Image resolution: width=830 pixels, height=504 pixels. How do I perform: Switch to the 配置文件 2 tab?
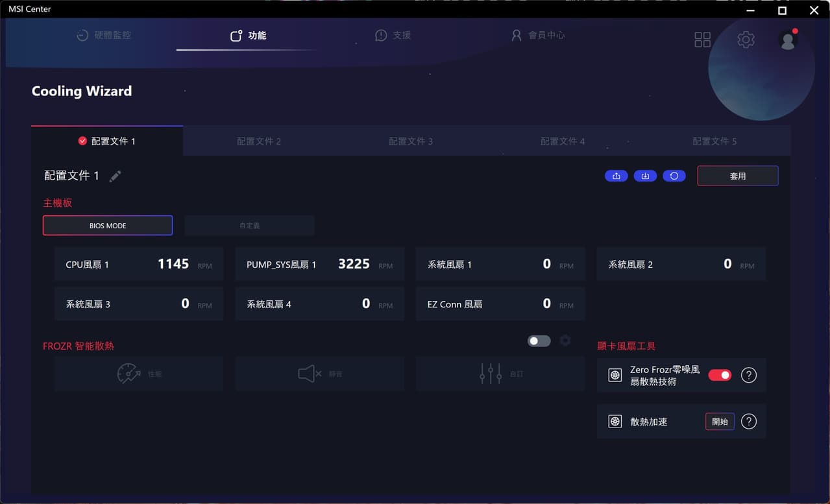[x=259, y=141]
